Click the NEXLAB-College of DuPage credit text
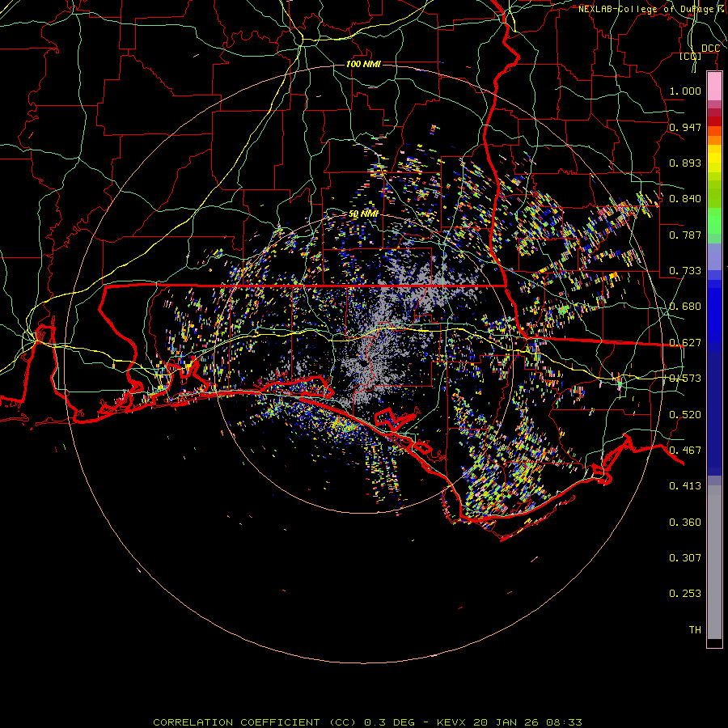Screen dimensions: 728x728 (653, 9)
